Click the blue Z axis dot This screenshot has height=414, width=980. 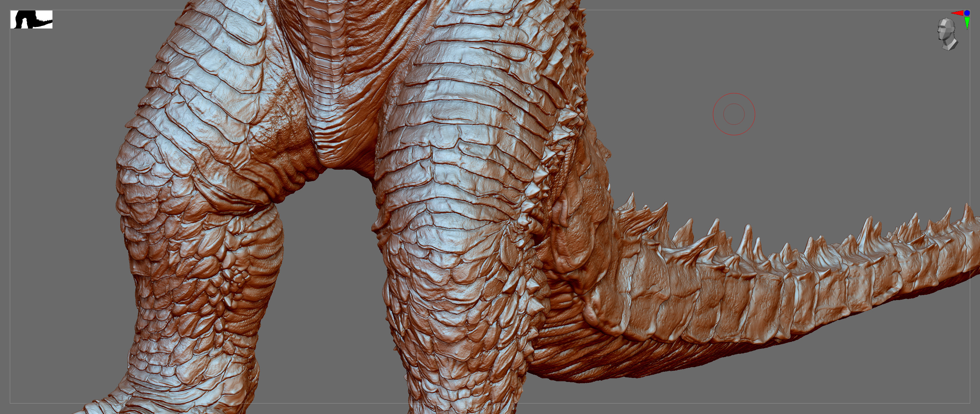pos(967,13)
